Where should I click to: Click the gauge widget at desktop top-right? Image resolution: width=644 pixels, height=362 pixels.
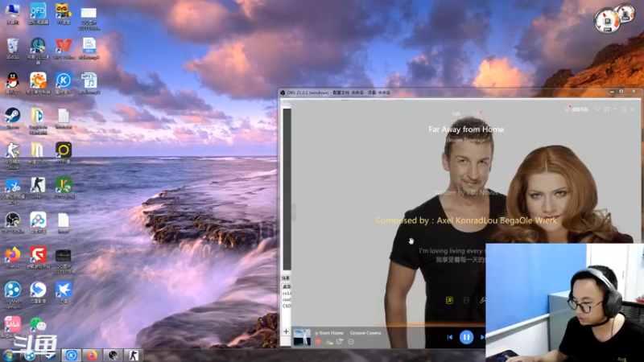point(614,19)
